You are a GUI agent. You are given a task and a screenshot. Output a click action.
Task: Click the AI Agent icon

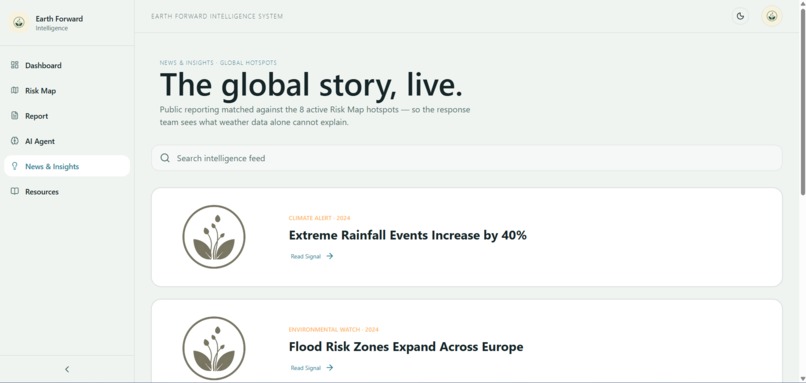[14, 141]
